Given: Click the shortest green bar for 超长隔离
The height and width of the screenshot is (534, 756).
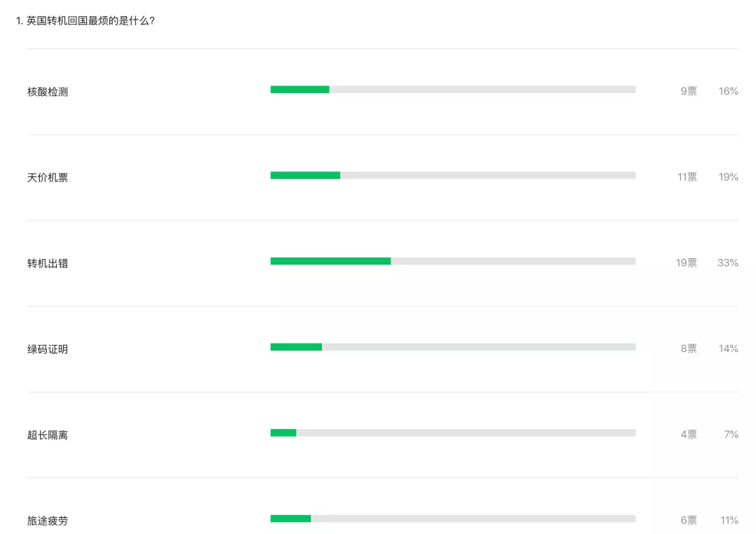Looking at the screenshot, I should point(283,433).
